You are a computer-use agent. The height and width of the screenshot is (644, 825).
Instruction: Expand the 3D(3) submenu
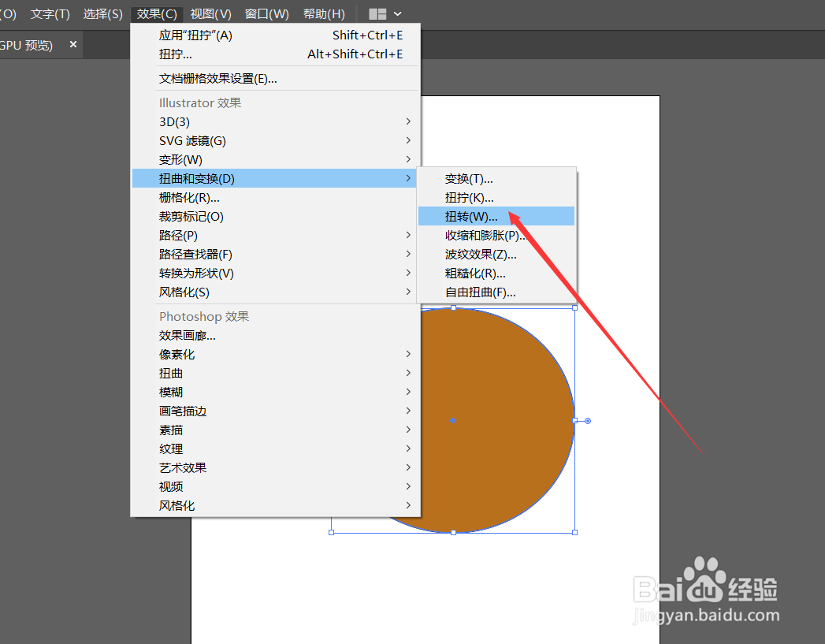275,121
